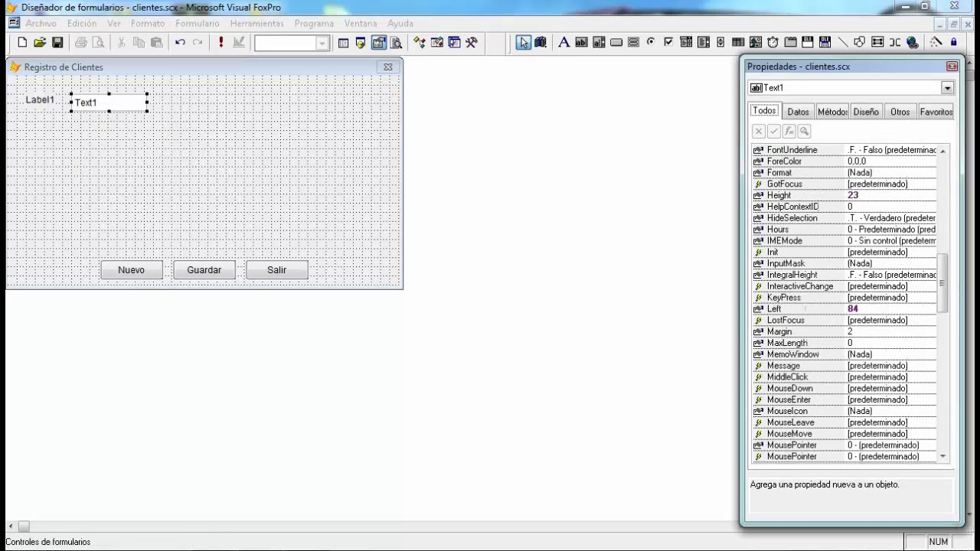Select the Left property row
This screenshot has height=551, width=980.
point(844,308)
